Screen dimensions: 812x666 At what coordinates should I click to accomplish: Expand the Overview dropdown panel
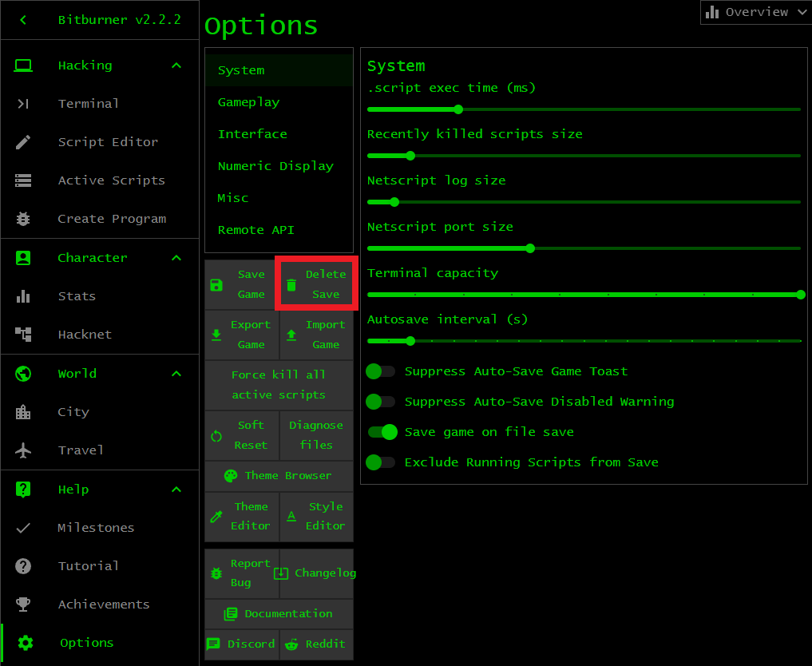tap(756, 12)
